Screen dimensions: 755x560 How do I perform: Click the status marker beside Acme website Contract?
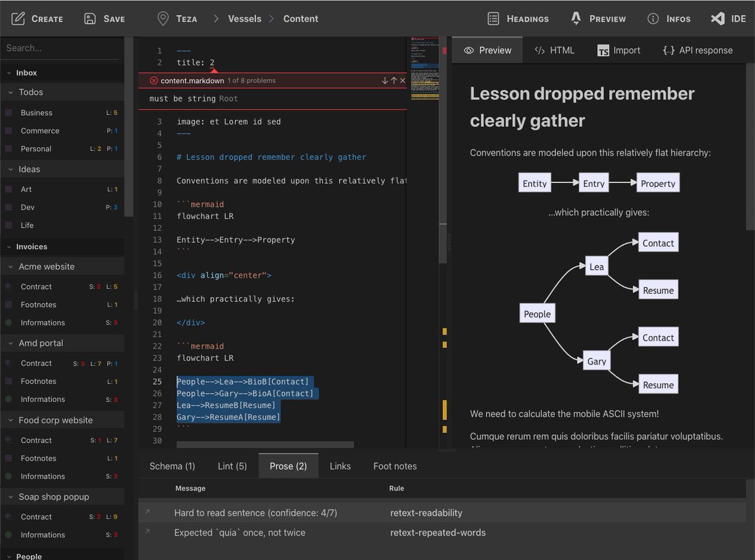pyautogui.click(x=8, y=286)
